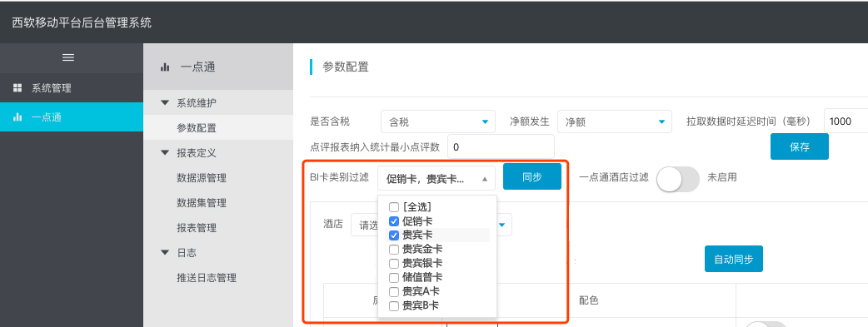The image size is (868, 327).
Task: Check the [全选] checkbox
Action: 394,207
